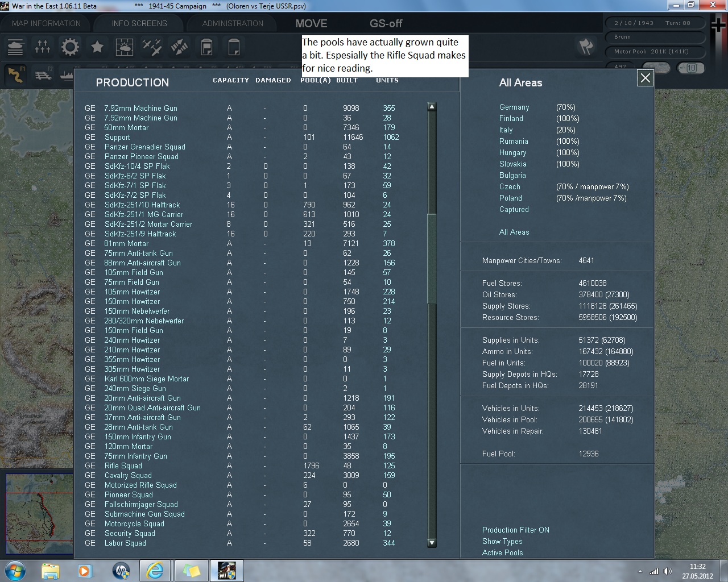This screenshot has height=582, width=728.
Task: Select Security Squad production row
Action: 241,533
